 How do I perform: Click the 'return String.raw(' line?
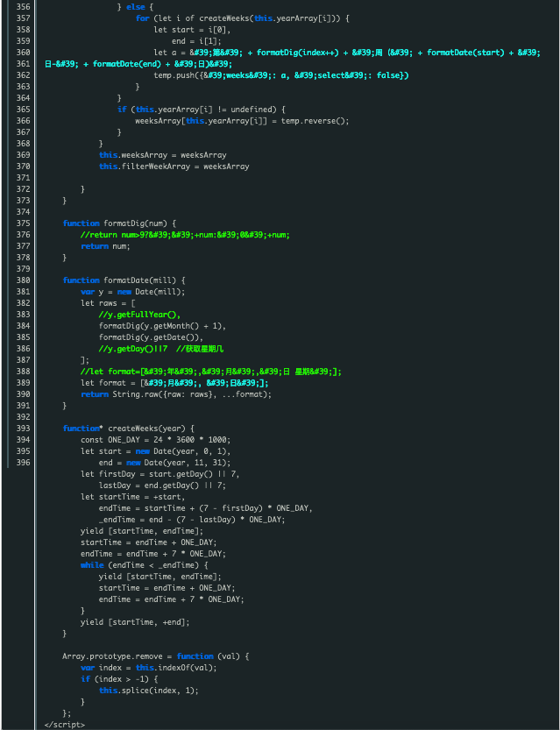click(x=176, y=394)
